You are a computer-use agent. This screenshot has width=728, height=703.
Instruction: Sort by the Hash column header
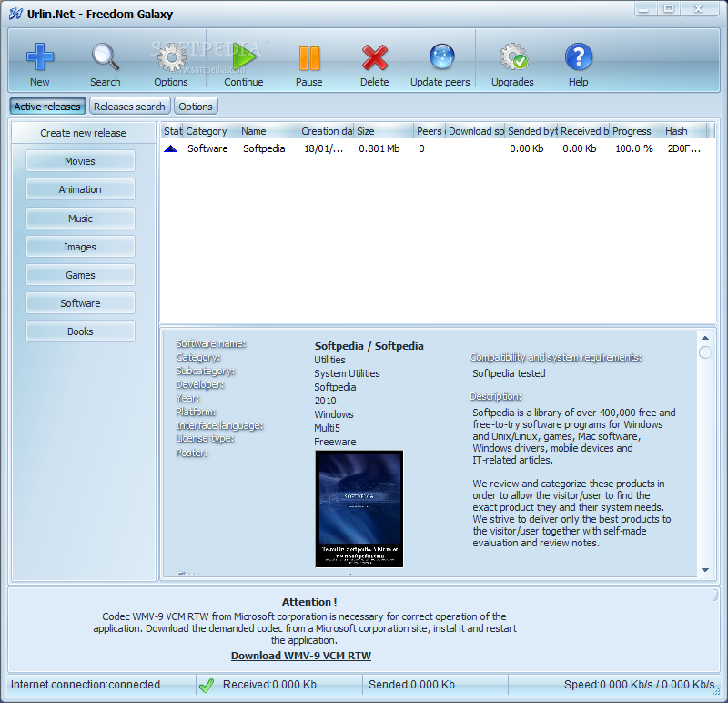(685, 131)
